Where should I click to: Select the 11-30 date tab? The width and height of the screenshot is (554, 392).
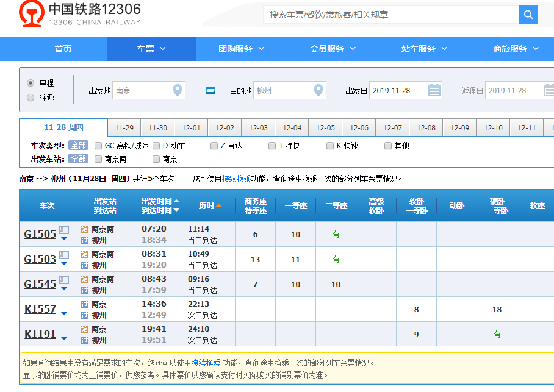(x=157, y=128)
